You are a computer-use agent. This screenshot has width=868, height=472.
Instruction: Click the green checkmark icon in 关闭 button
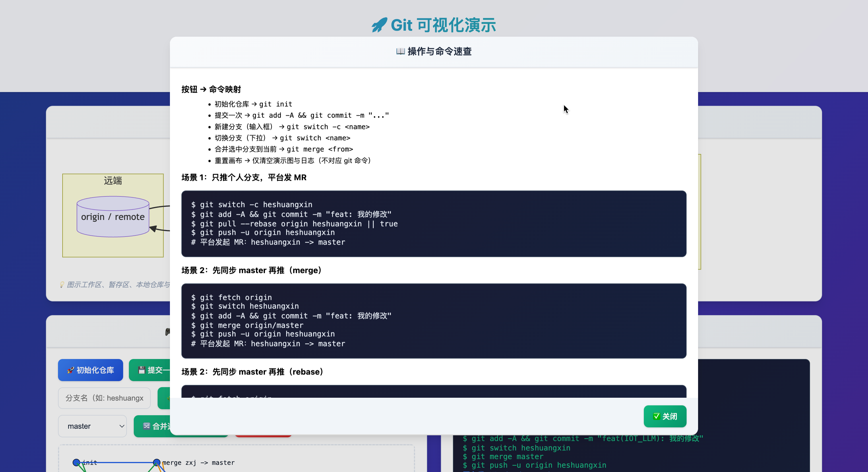pos(656,416)
